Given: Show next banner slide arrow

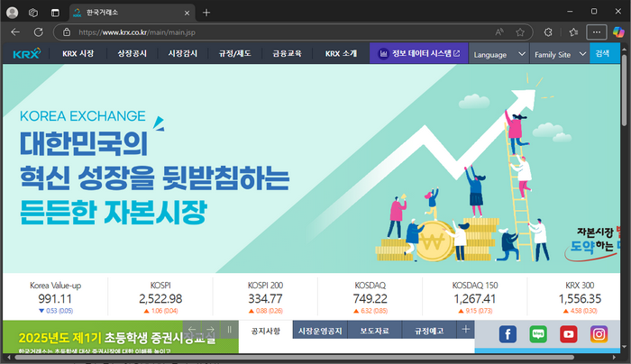Looking at the screenshot, I should point(209,331).
